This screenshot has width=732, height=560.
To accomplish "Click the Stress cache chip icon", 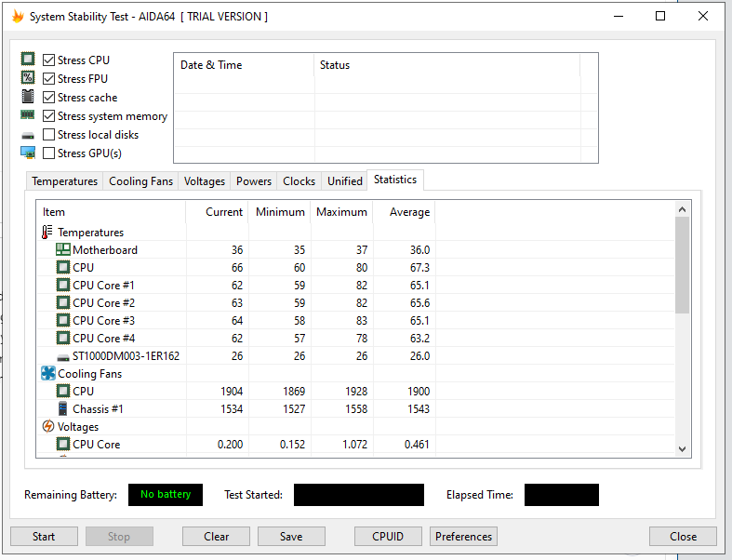I will pos(28,96).
